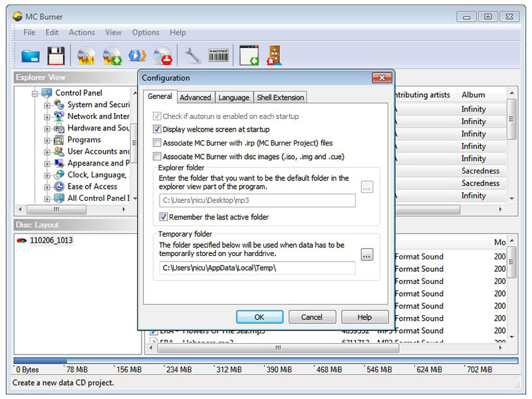Browse for Temporary folder with ... button

tap(367, 255)
